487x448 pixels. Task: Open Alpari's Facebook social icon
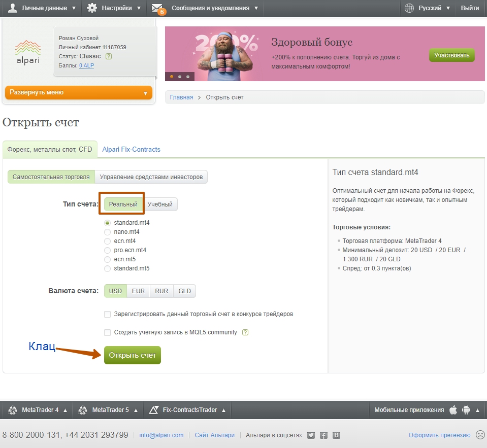pyautogui.click(x=323, y=435)
